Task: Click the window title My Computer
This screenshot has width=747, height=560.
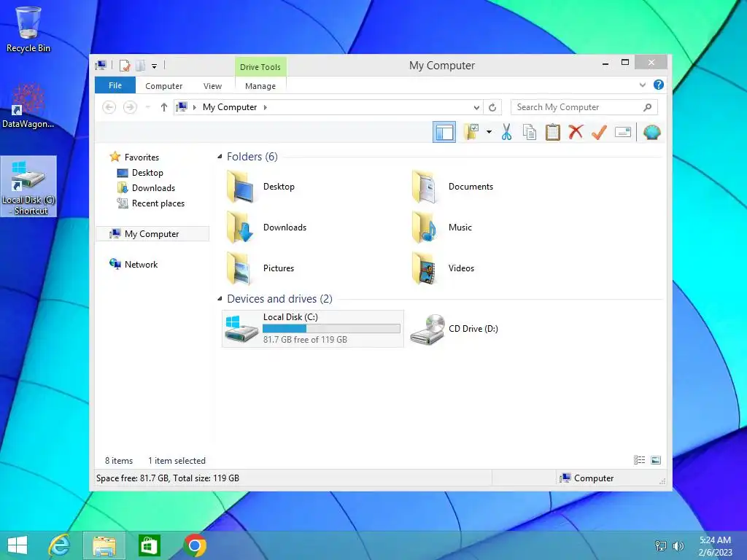Action: coord(441,65)
